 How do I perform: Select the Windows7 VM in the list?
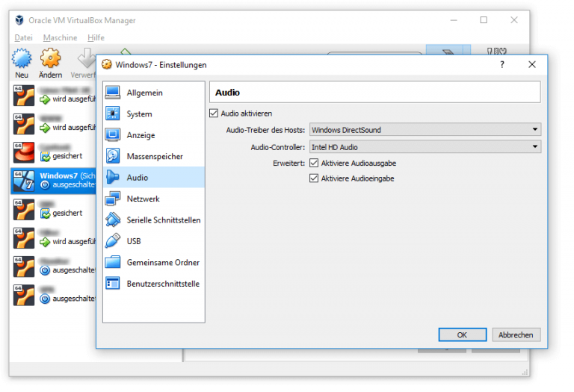coord(54,181)
